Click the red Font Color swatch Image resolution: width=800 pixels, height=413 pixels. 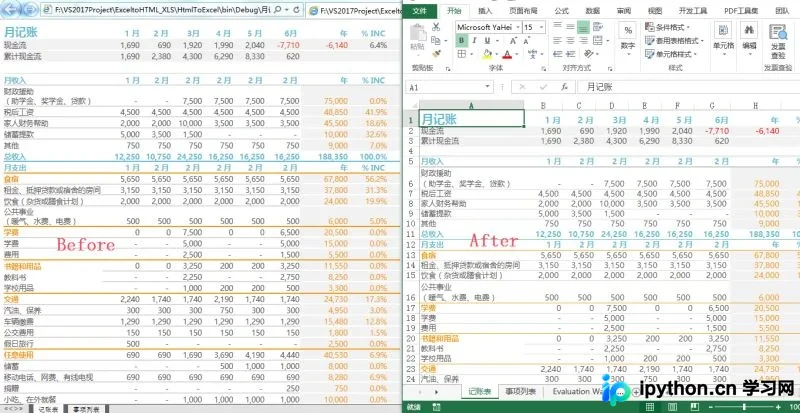pos(507,54)
